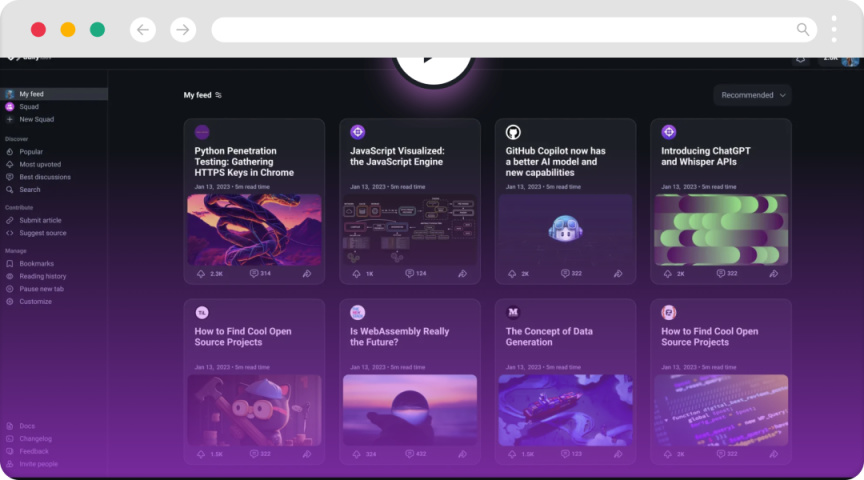864x480 pixels.
Task: Open GitHub Copilot article title
Action: coord(555,161)
